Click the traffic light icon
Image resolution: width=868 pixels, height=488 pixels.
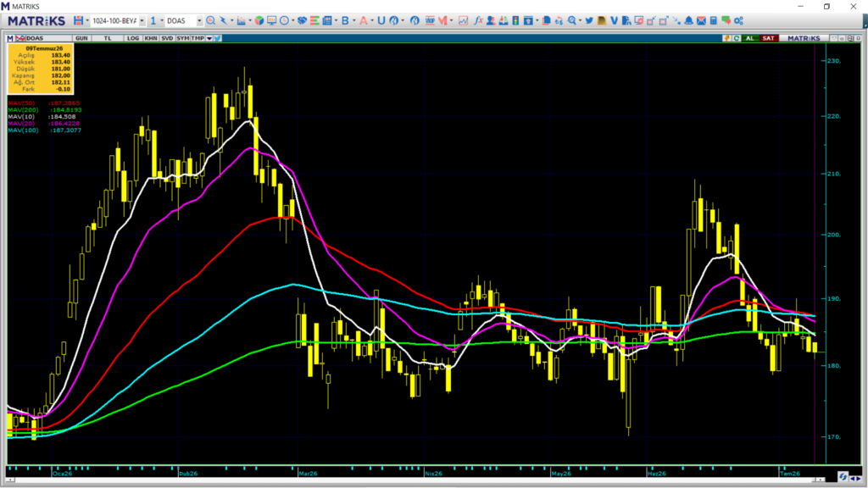pyautogui.click(x=515, y=20)
